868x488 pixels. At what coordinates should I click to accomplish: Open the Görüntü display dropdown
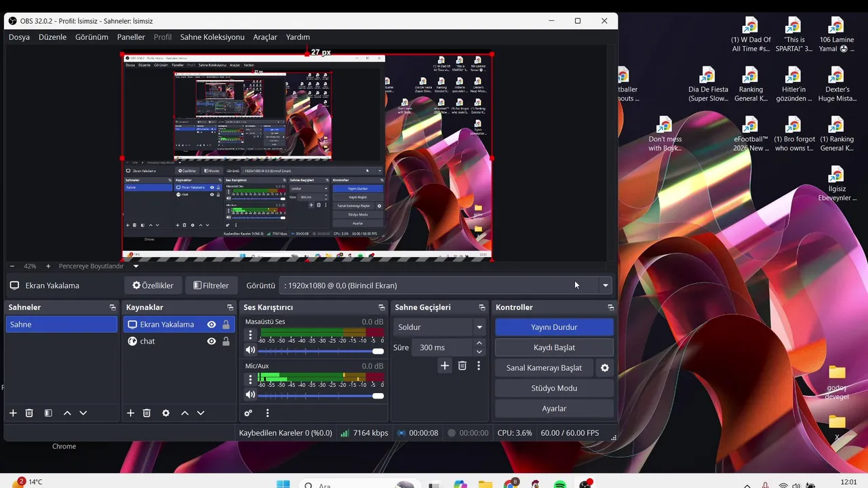446,285
